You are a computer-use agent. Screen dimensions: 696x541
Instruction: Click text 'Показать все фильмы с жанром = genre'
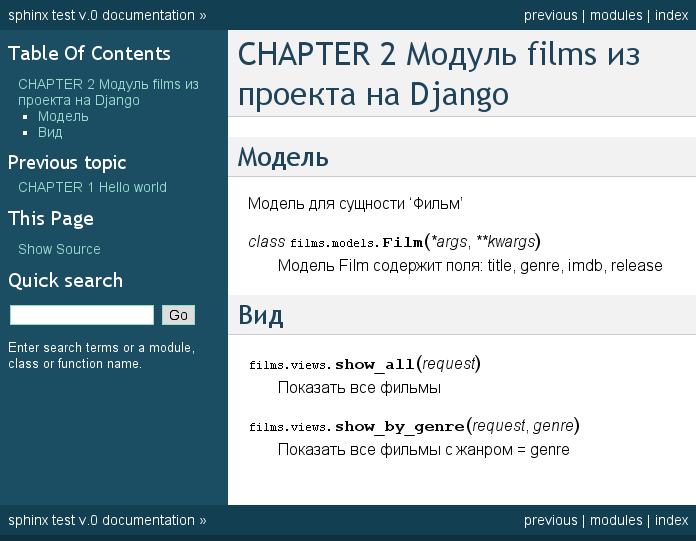click(423, 450)
